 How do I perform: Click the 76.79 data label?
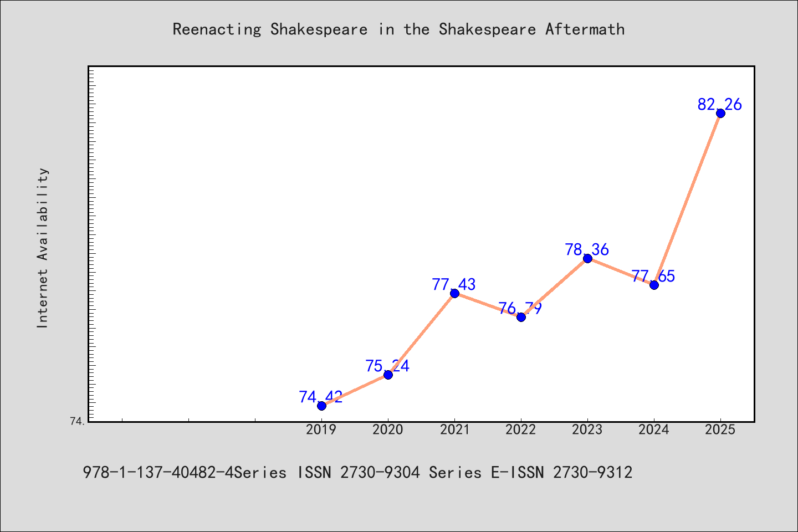(x=520, y=308)
